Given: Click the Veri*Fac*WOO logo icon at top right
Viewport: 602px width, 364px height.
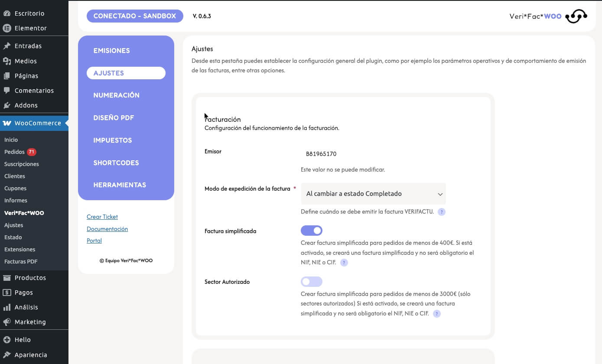Looking at the screenshot, I should pyautogui.click(x=576, y=16).
